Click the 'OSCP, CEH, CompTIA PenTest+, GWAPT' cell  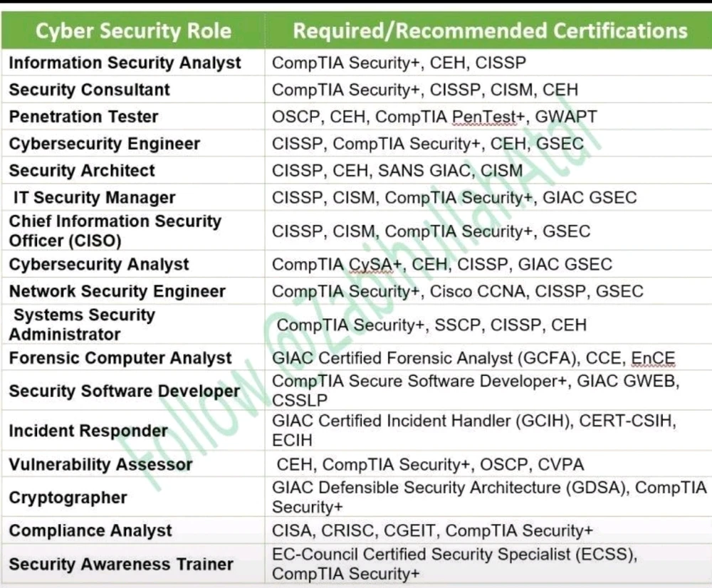(488, 117)
